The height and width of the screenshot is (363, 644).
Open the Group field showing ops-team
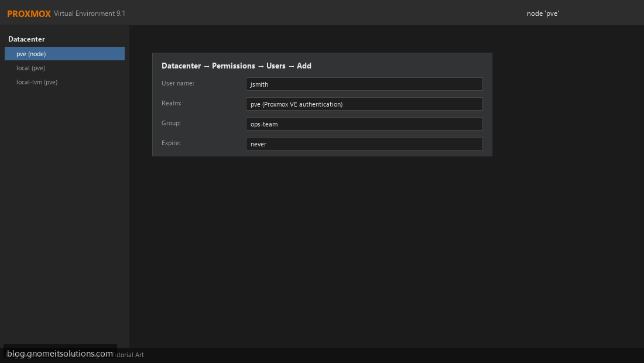click(x=364, y=124)
